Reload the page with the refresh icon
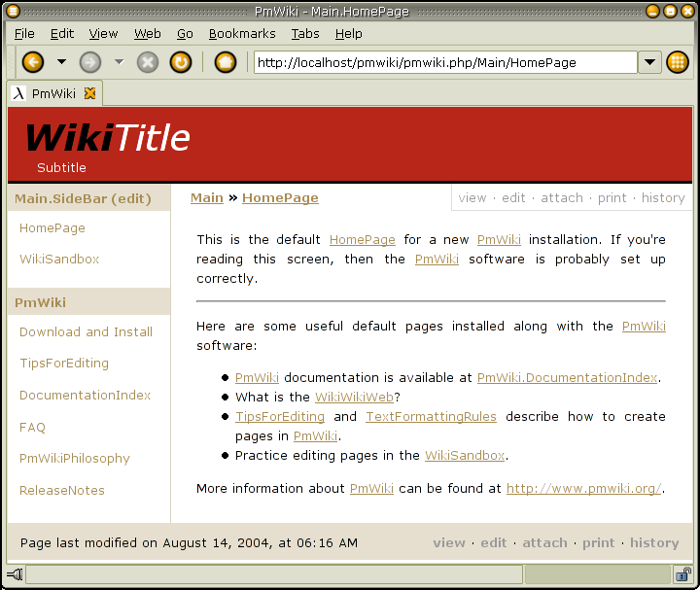The height and width of the screenshot is (590, 700). [x=181, y=62]
